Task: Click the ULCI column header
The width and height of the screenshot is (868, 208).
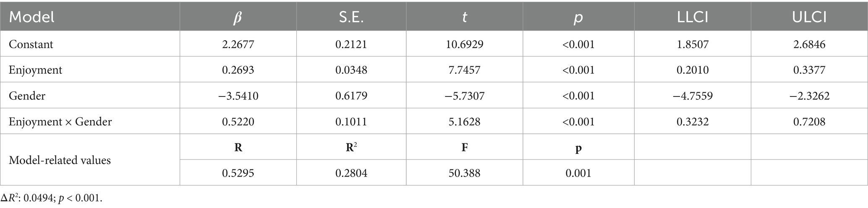Action: pos(809,17)
